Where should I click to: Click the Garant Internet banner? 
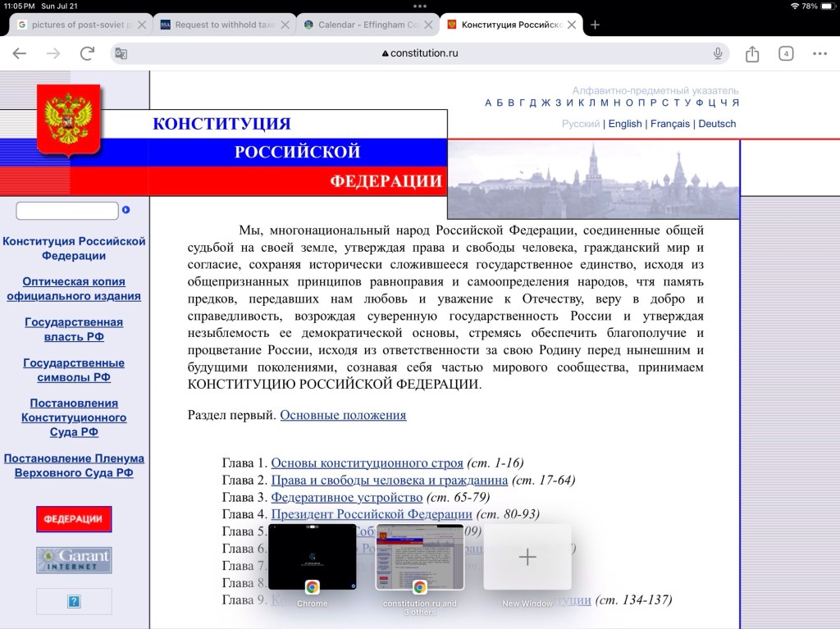[x=74, y=560]
